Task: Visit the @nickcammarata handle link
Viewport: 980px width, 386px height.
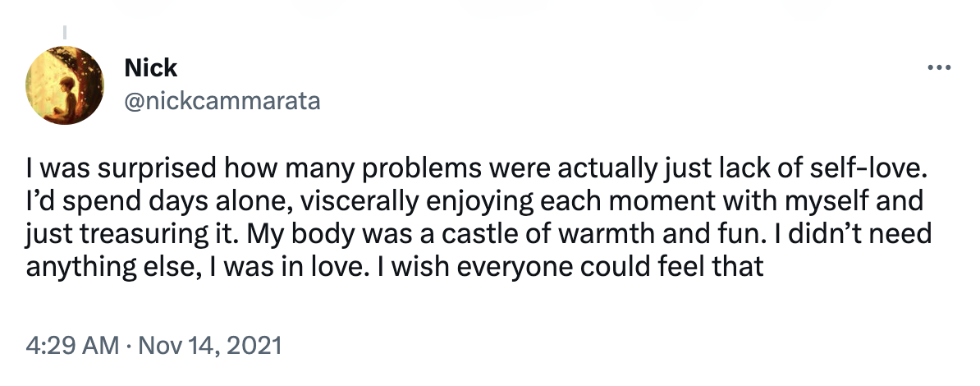Action: 222,101
